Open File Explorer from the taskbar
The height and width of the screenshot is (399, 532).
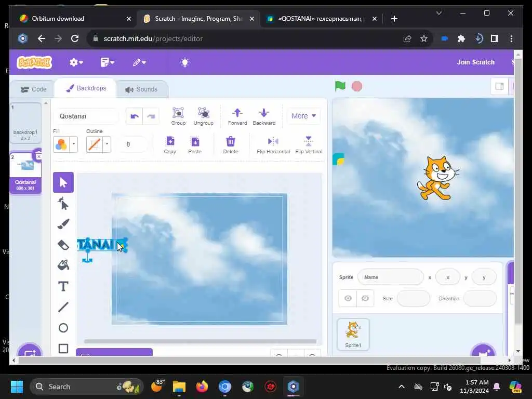[179, 387]
